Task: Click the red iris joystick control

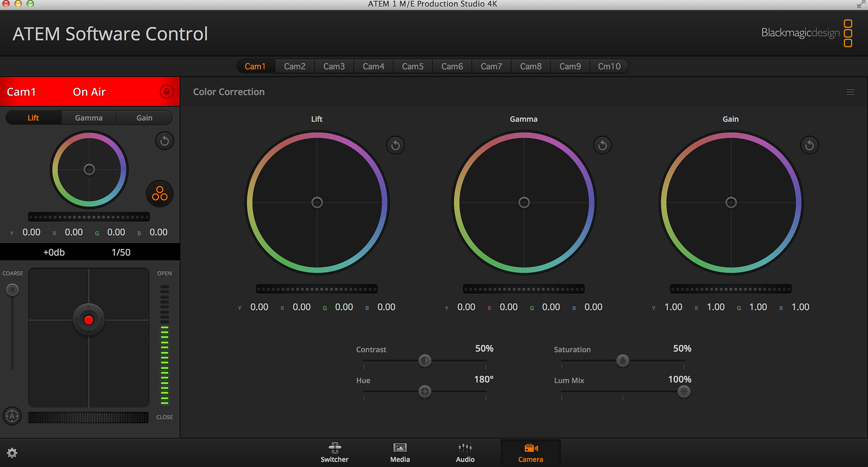Action: click(89, 319)
